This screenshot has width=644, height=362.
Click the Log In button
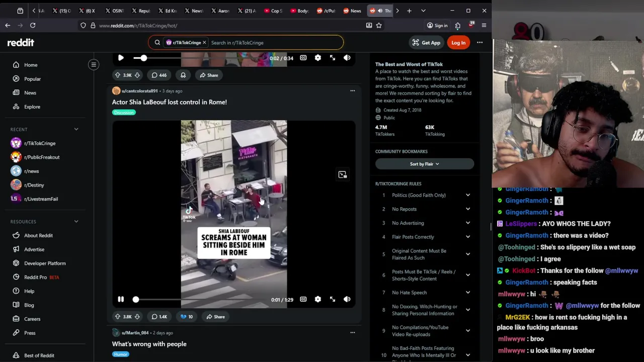[458, 43]
